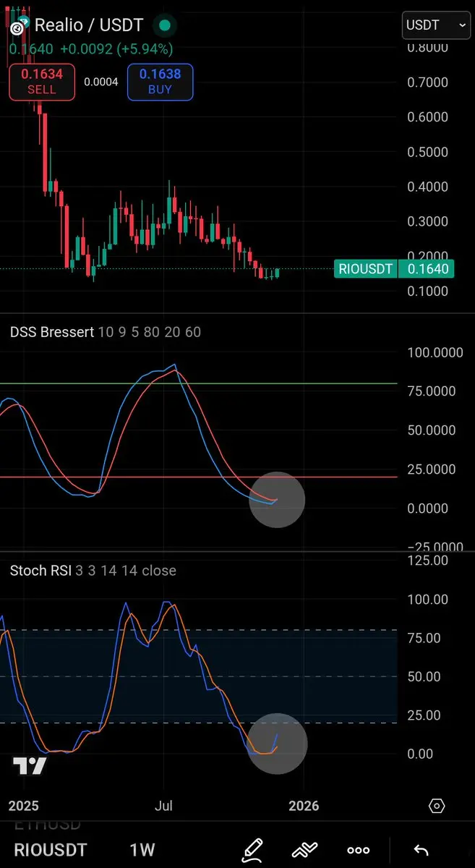The height and width of the screenshot is (868, 475).
Task: Click the 0.8000 price scale label
Action: click(428, 47)
